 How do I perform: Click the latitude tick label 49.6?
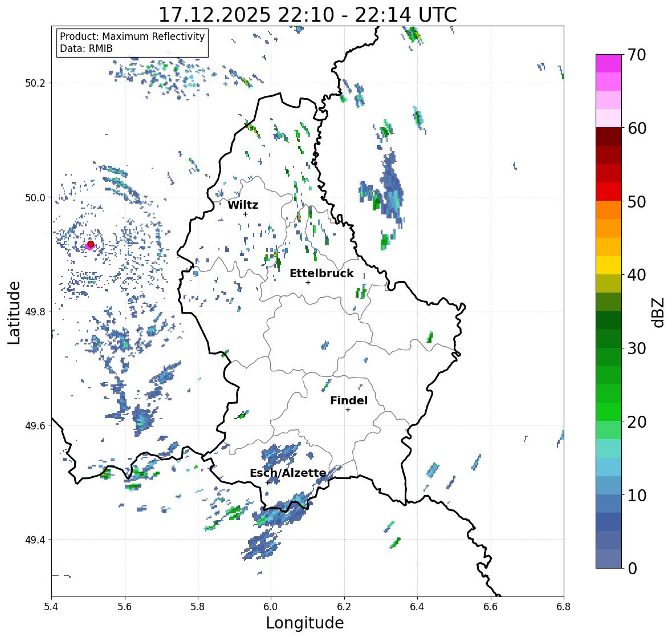pos(35,425)
